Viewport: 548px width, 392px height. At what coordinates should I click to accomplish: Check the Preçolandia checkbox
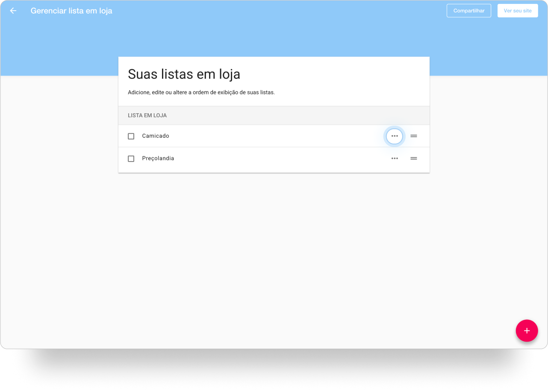click(x=131, y=159)
